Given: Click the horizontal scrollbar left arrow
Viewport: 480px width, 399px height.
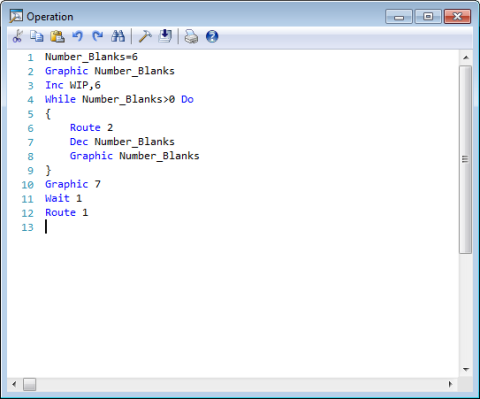Looking at the screenshot, I should click(14, 384).
